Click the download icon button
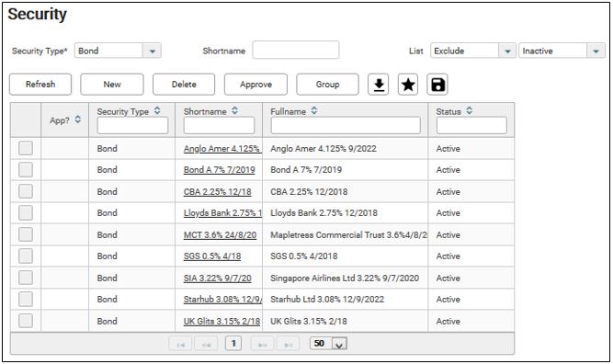This screenshot has width=613, height=364. pos(379,85)
